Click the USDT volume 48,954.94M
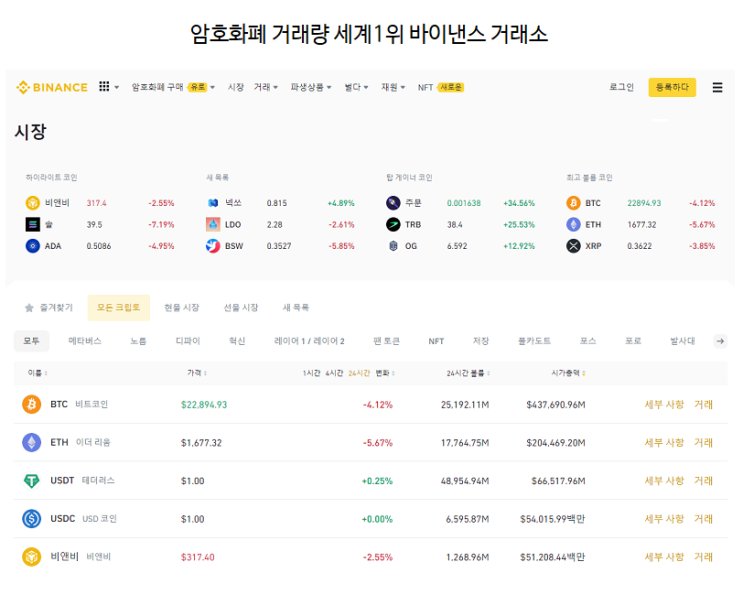743x605 pixels. tap(465, 481)
